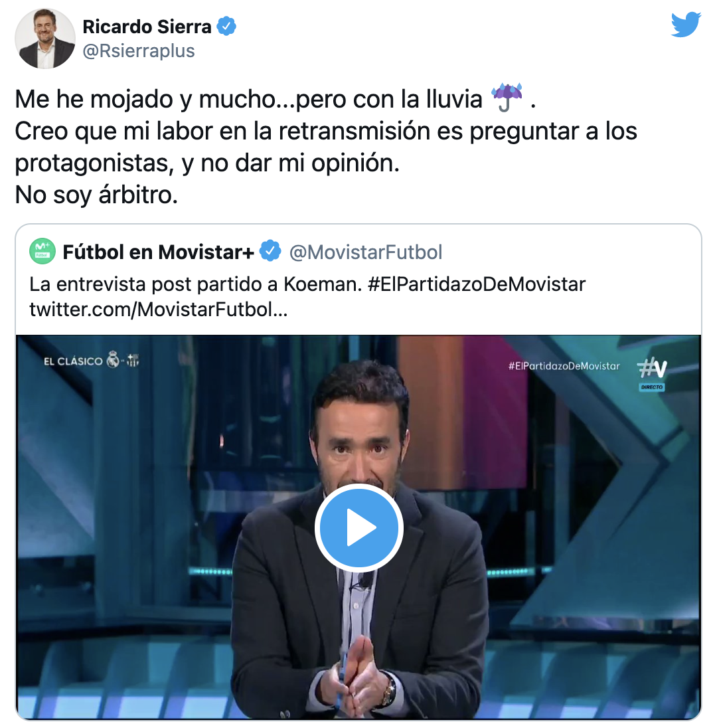The width and height of the screenshot is (713, 728).
Task: Click the Twitter bird logo
Action: point(686,25)
